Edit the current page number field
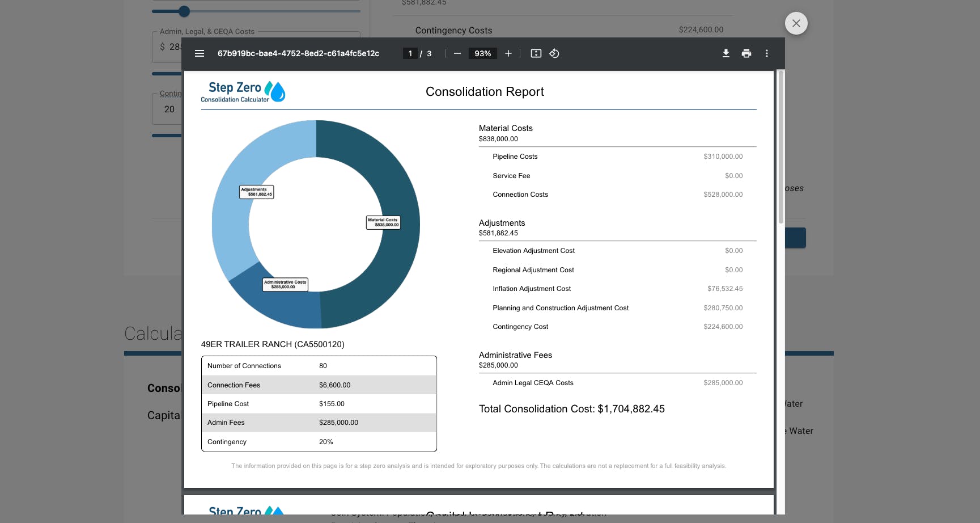The height and width of the screenshot is (523, 980). pyautogui.click(x=410, y=53)
